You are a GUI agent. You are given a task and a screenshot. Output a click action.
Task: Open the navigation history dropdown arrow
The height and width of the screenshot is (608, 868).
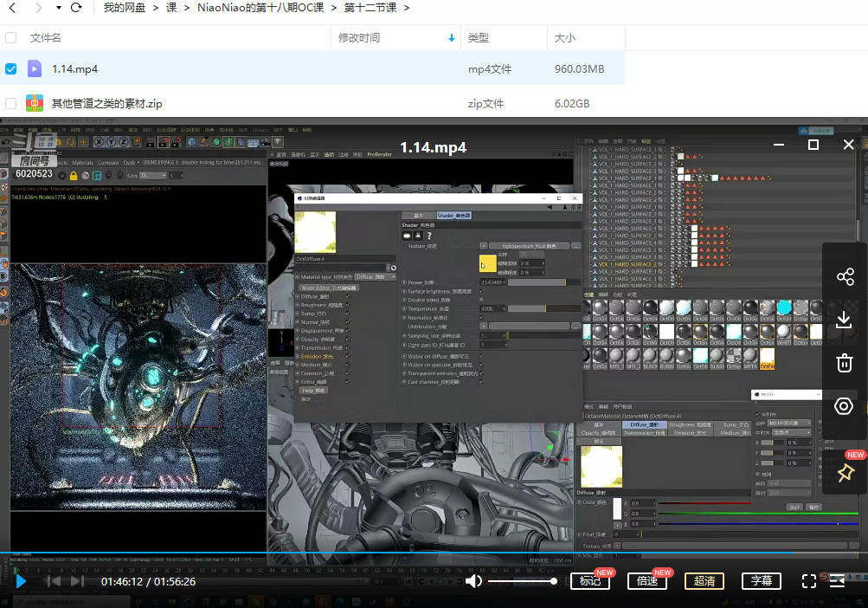point(58,9)
